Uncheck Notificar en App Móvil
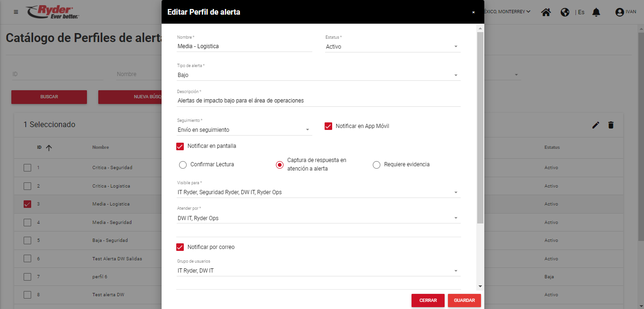The image size is (644, 309). (328, 126)
